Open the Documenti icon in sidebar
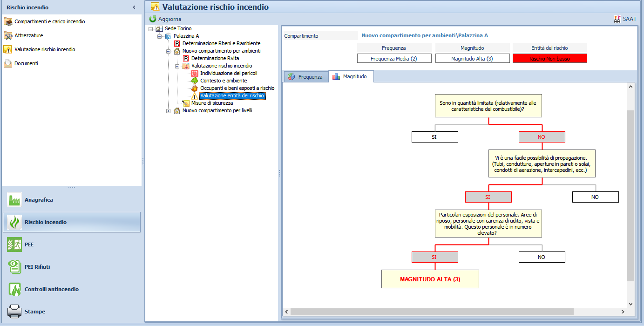The image size is (644, 326). pyautogui.click(x=8, y=63)
